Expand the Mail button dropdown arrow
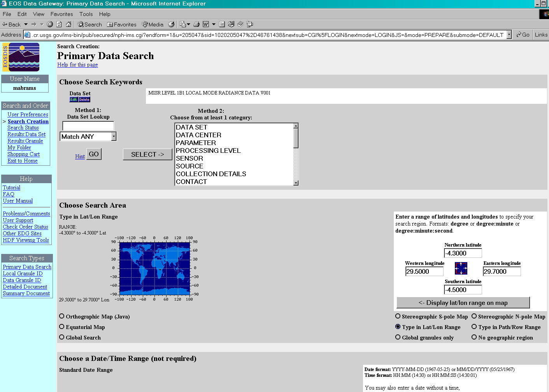This screenshot has height=392, width=549. pos(189,24)
